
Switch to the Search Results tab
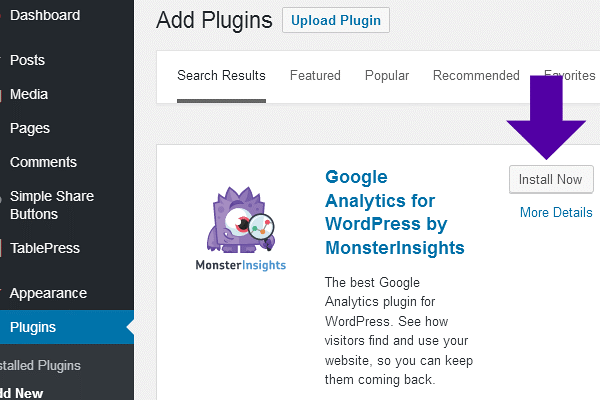point(221,76)
